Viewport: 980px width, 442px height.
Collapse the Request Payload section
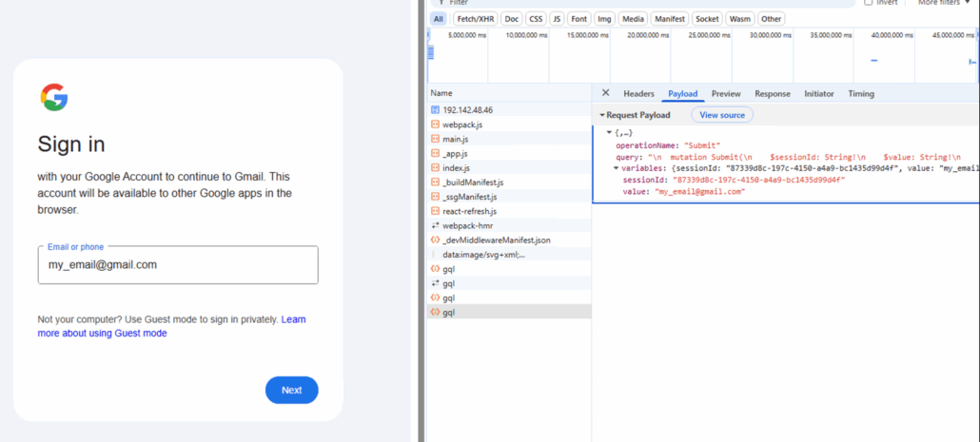point(602,115)
